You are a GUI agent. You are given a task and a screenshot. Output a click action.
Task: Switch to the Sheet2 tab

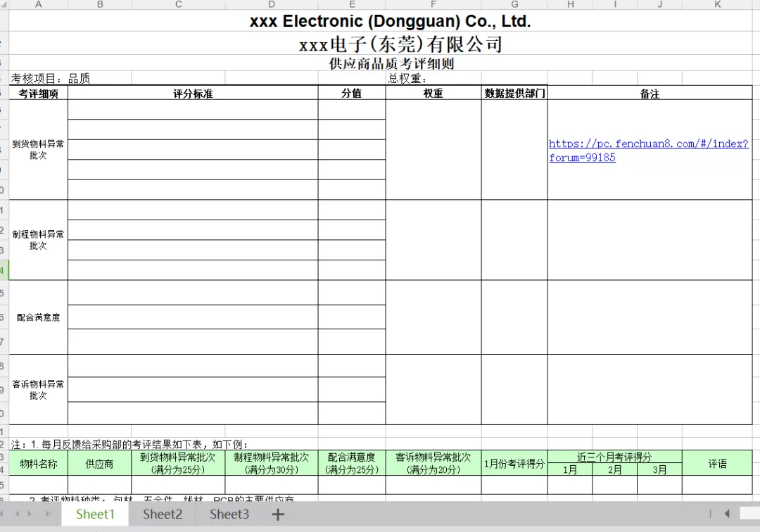click(x=163, y=514)
